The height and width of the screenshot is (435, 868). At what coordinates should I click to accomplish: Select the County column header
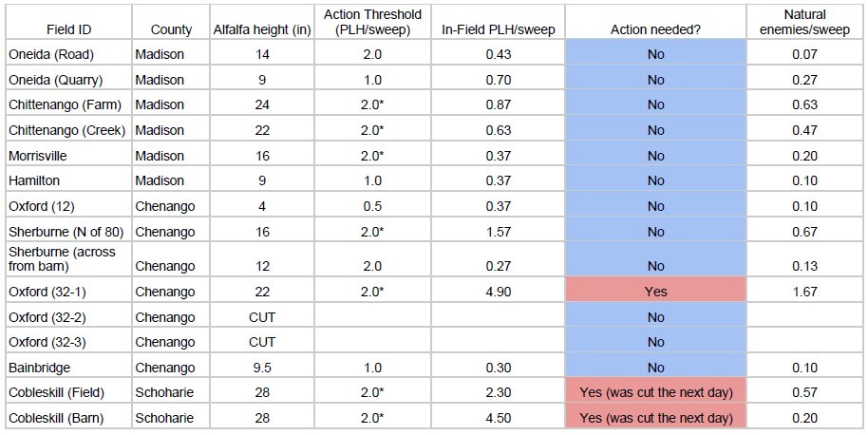[x=171, y=29]
